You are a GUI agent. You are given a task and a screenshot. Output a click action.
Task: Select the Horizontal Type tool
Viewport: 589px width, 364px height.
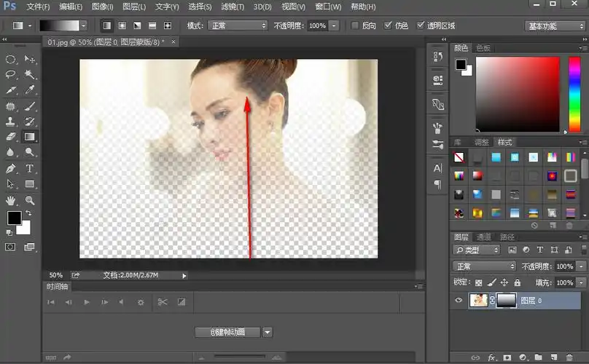[x=30, y=169]
